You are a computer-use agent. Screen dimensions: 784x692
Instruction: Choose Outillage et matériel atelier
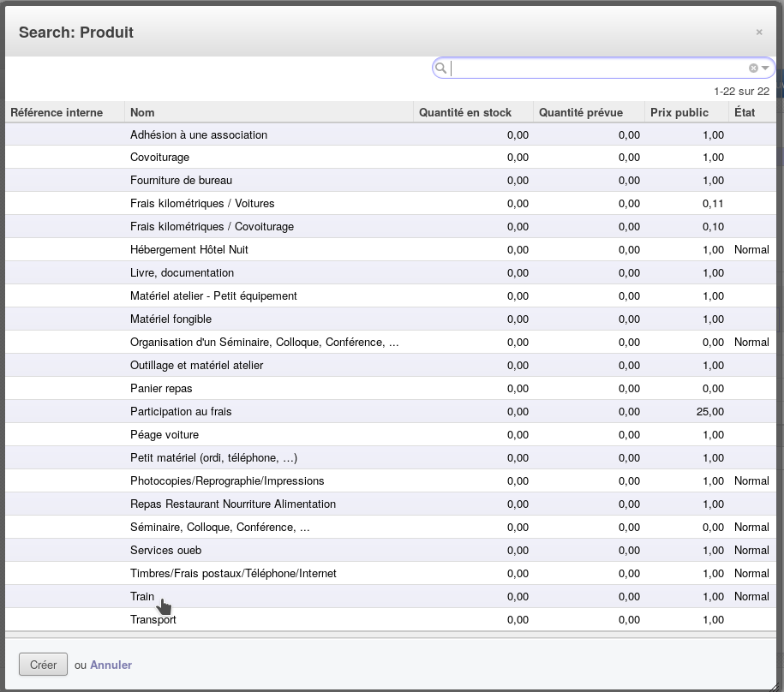(391, 365)
